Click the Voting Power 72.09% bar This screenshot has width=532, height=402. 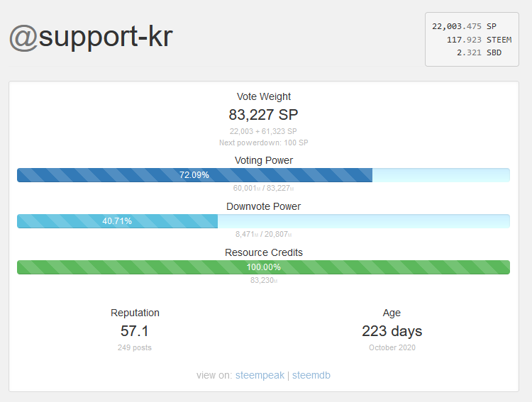(263, 175)
